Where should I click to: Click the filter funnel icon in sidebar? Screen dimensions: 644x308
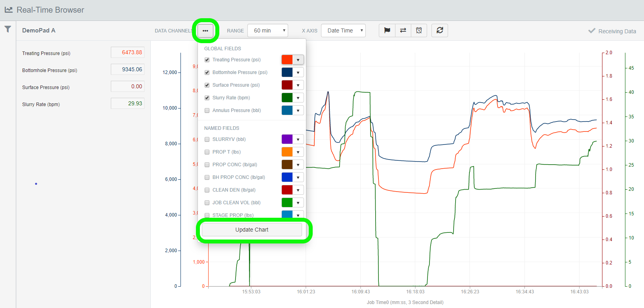[x=8, y=29]
